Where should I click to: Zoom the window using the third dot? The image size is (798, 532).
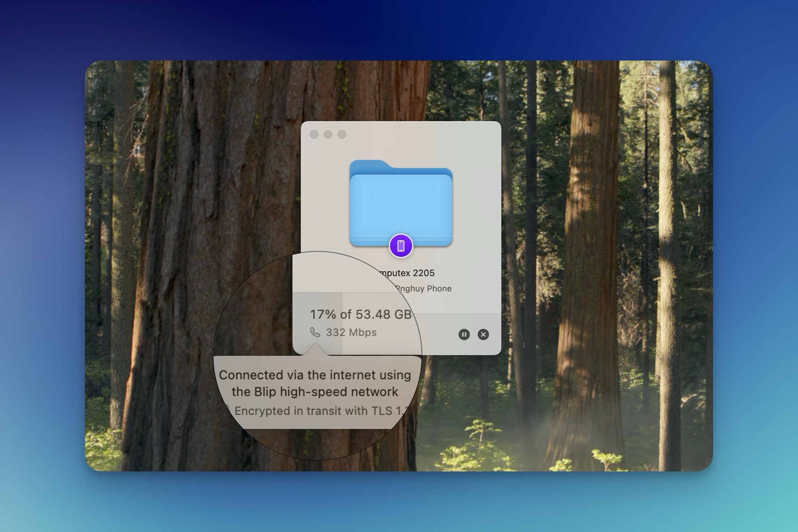point(342,134)
